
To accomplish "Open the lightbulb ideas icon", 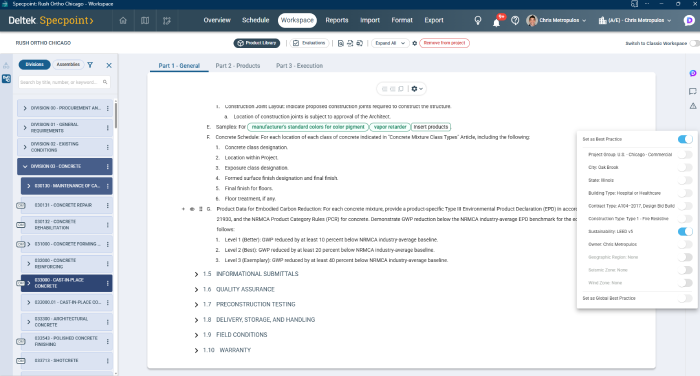I will point(478,21).
